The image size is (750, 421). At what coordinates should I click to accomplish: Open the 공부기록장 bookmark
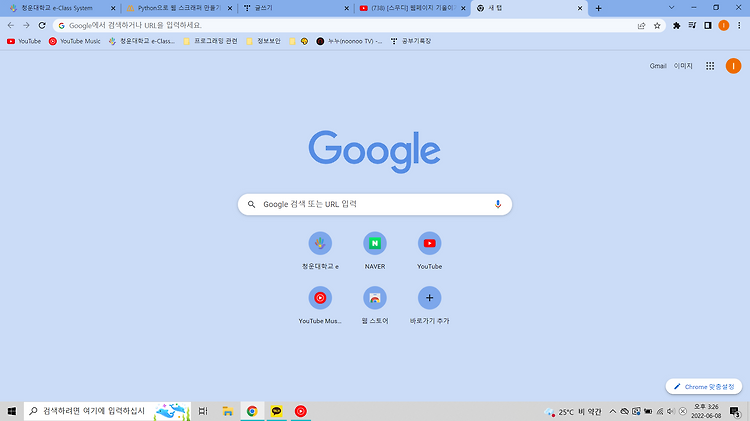(411, 41)
